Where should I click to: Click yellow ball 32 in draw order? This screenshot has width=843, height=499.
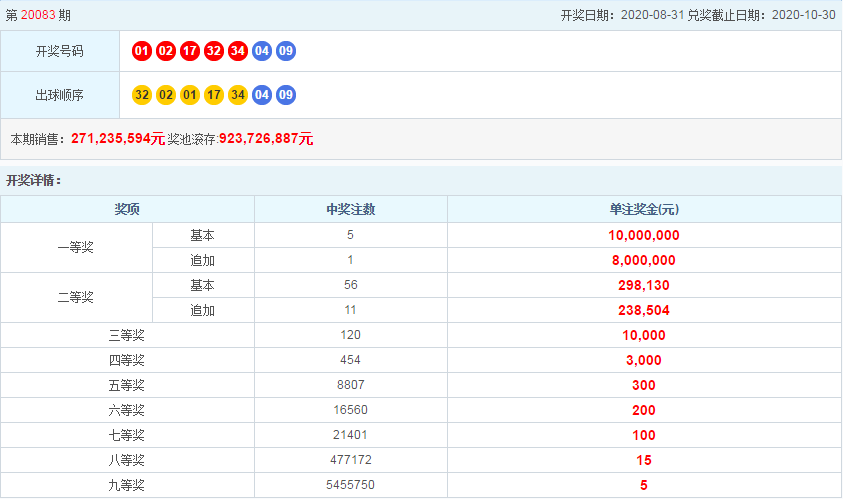(142, 95)
